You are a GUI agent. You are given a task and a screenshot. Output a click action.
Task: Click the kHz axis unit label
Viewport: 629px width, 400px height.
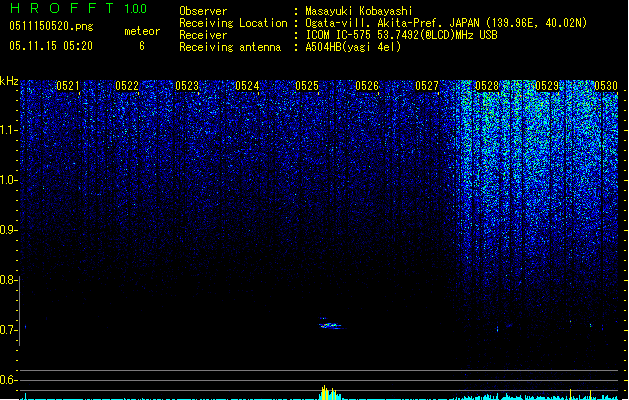9,81
